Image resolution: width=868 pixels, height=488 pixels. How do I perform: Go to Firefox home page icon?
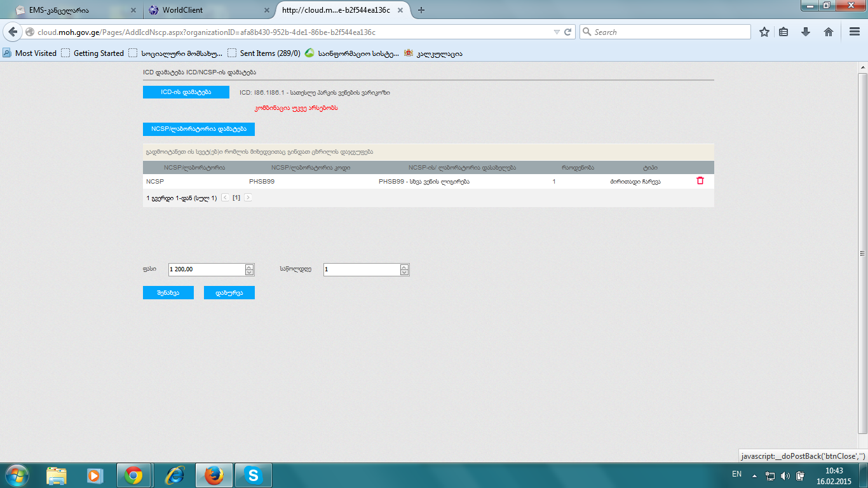829,32
